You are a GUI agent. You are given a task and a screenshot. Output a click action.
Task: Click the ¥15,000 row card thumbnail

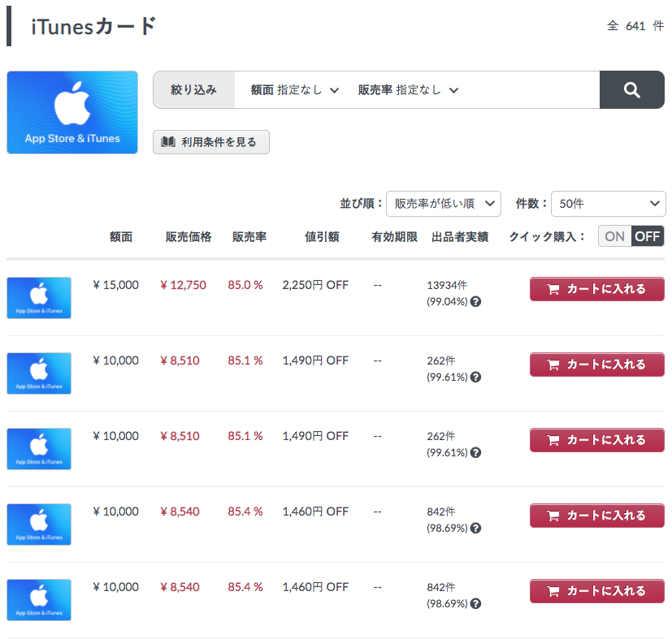(x=39, y=298)
